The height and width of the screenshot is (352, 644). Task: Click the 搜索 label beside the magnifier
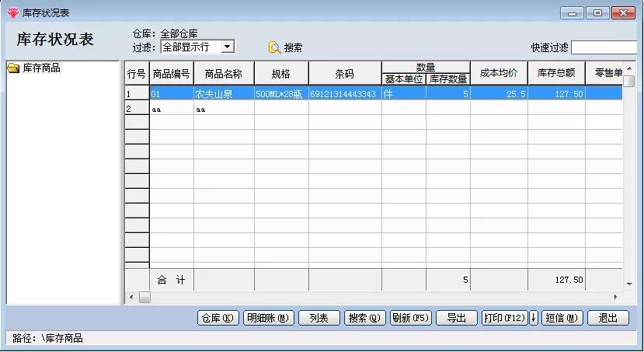[293, 47]
